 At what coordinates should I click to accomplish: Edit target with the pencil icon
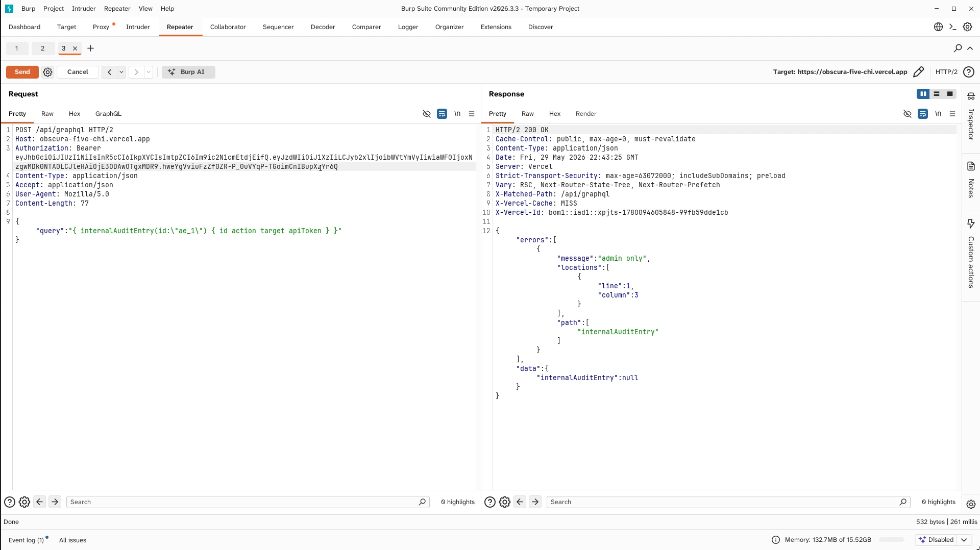(918, 72)
